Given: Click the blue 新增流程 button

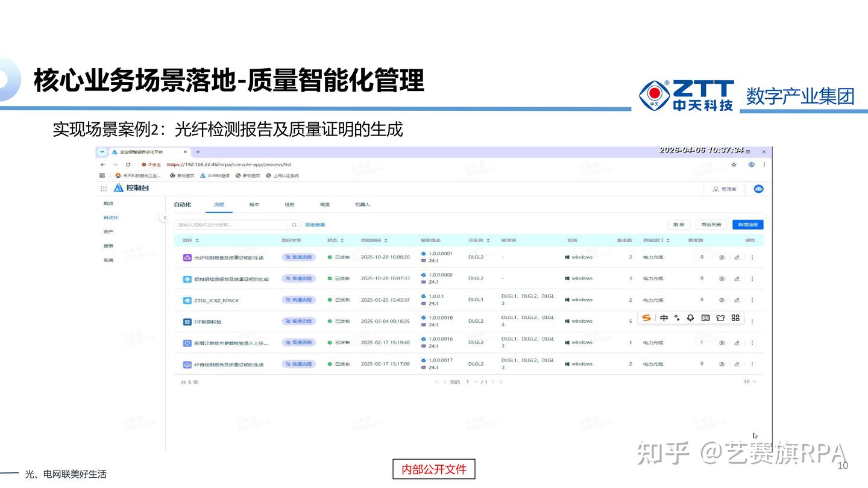Looking at the screenshot, I should click(748, 225).
